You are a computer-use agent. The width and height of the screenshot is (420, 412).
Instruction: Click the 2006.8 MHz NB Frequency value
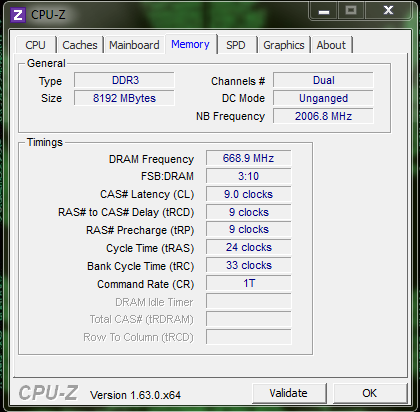click(323, 116)
